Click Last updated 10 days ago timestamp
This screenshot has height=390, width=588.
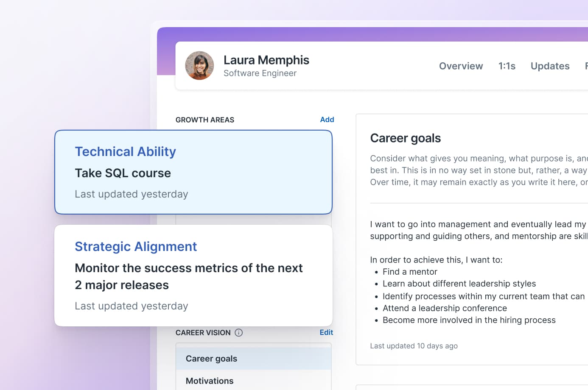tap(414, 345)
